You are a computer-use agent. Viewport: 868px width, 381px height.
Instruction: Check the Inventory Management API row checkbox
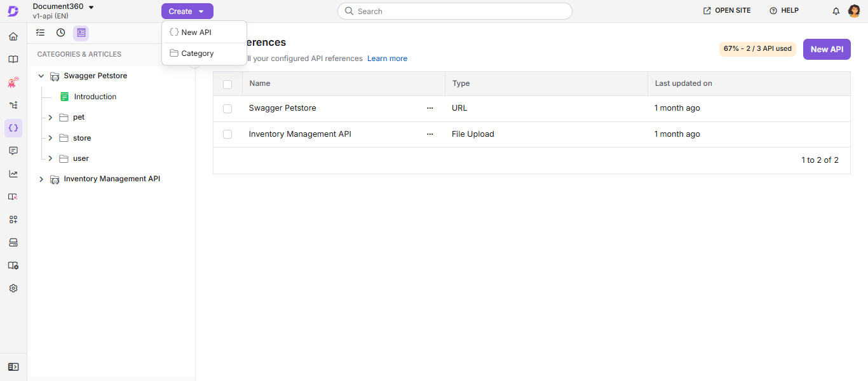coord(227,134)
